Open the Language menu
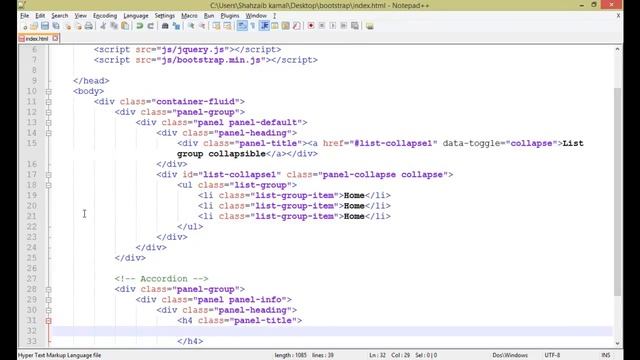Image resolution: width=640 pixels, height=360 pixels. pos(136,16)
